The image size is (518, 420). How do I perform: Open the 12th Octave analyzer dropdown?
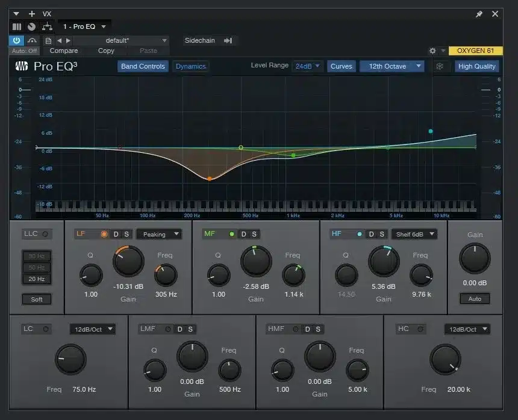click(x=392, y=66)
